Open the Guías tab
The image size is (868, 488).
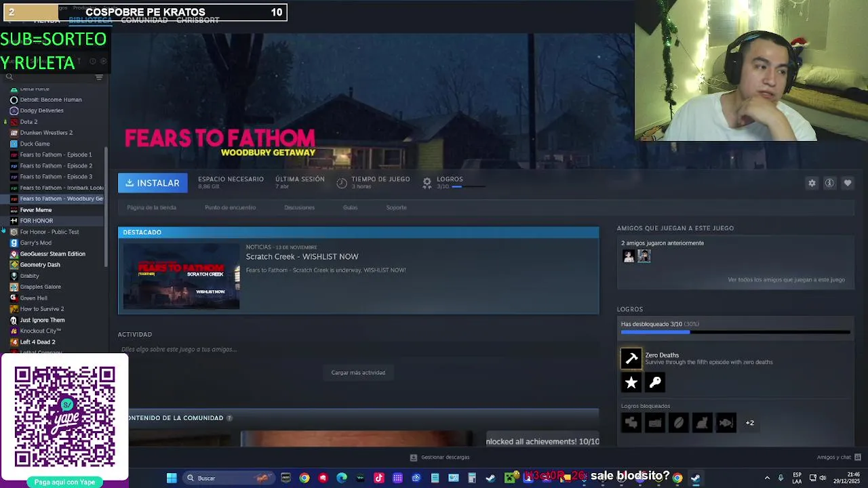(350, 207)
